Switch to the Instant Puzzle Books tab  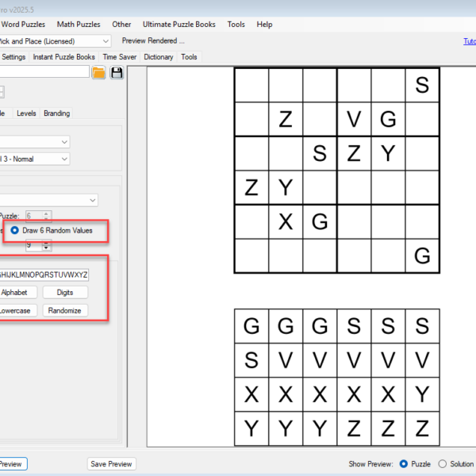click(64, 57)
